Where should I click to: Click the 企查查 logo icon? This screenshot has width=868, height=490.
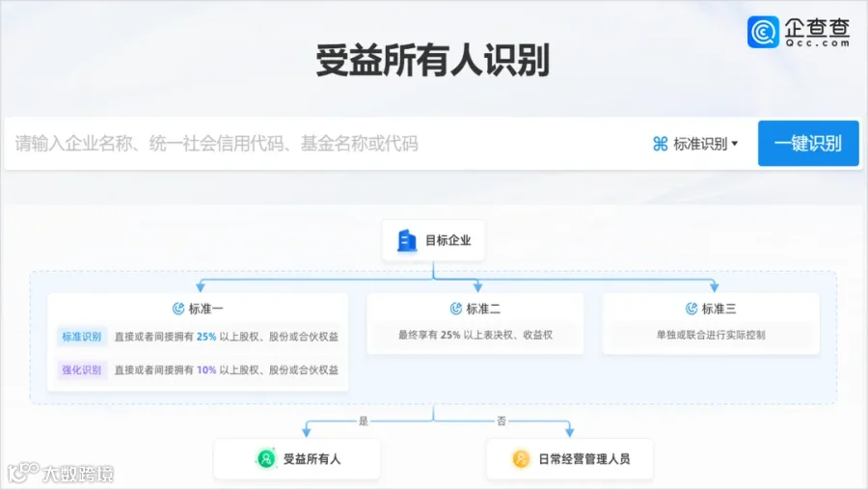coord(763,32)
